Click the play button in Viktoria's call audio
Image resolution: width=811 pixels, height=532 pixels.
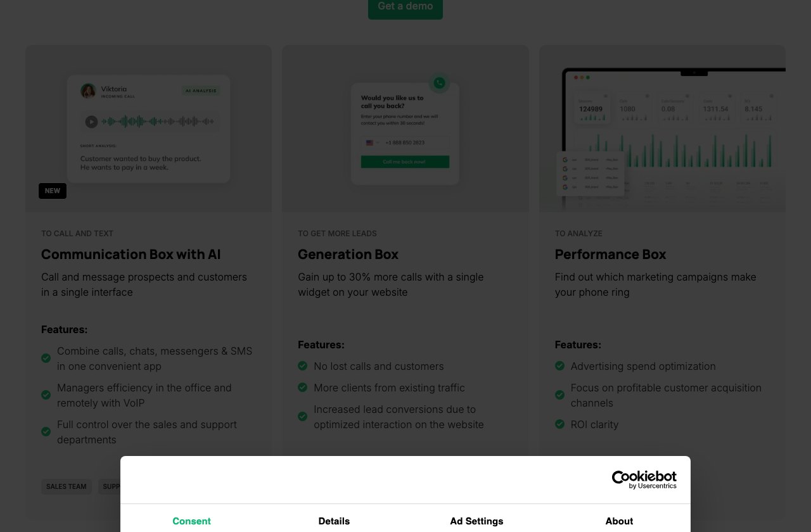[x=91, y=122]
